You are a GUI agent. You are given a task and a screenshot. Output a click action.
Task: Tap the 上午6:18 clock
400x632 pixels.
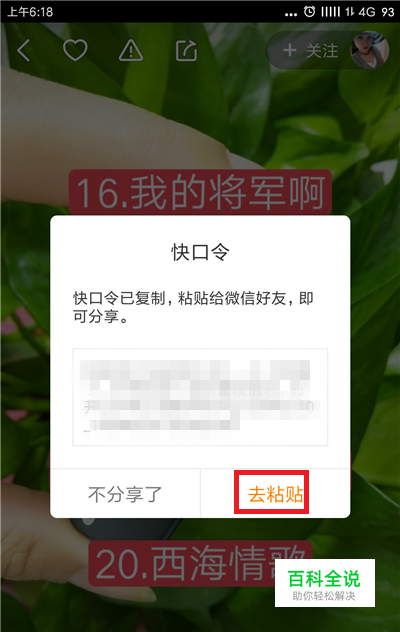tap(30, 12)
